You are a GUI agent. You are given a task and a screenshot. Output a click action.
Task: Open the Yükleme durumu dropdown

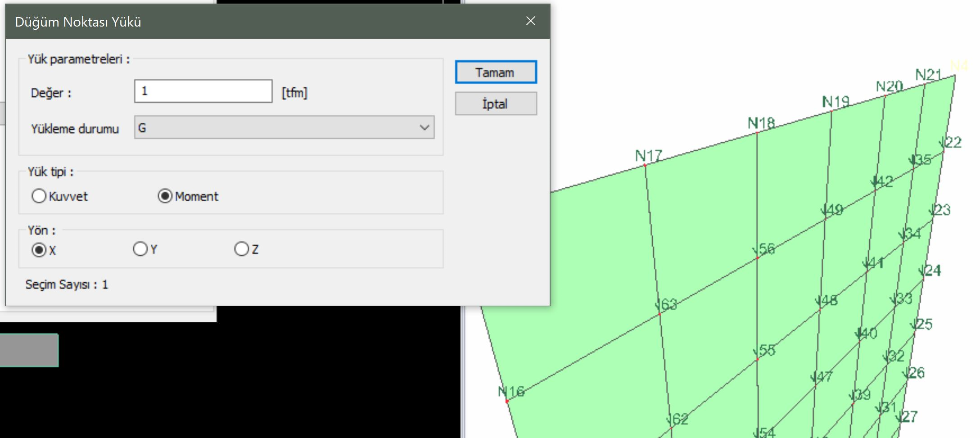coord(284,128)
